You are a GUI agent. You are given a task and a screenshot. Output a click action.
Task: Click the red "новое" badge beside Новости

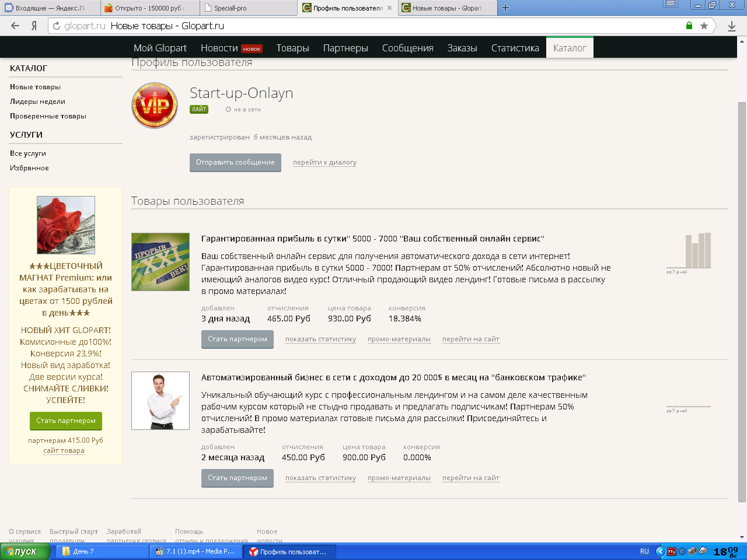coord(252,49)
